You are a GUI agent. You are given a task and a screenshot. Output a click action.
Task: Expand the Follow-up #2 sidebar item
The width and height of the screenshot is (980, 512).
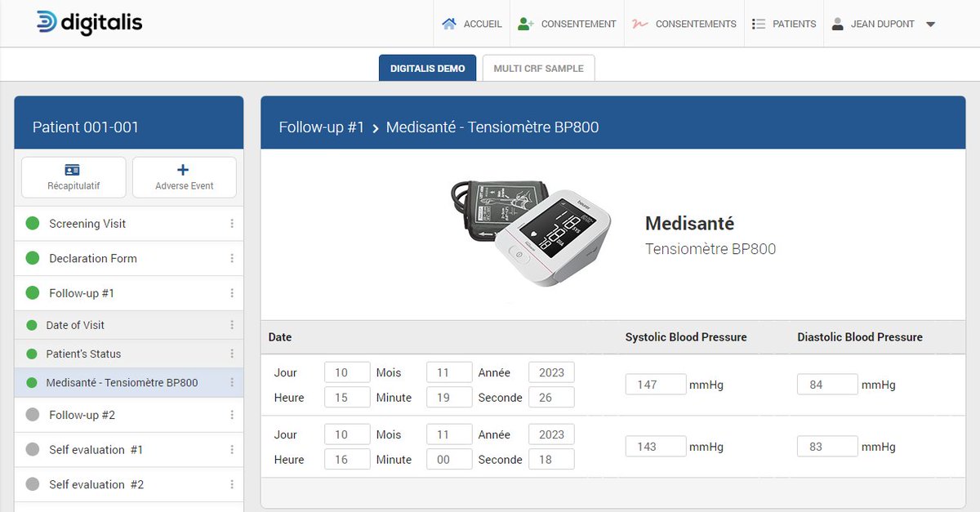129,415
